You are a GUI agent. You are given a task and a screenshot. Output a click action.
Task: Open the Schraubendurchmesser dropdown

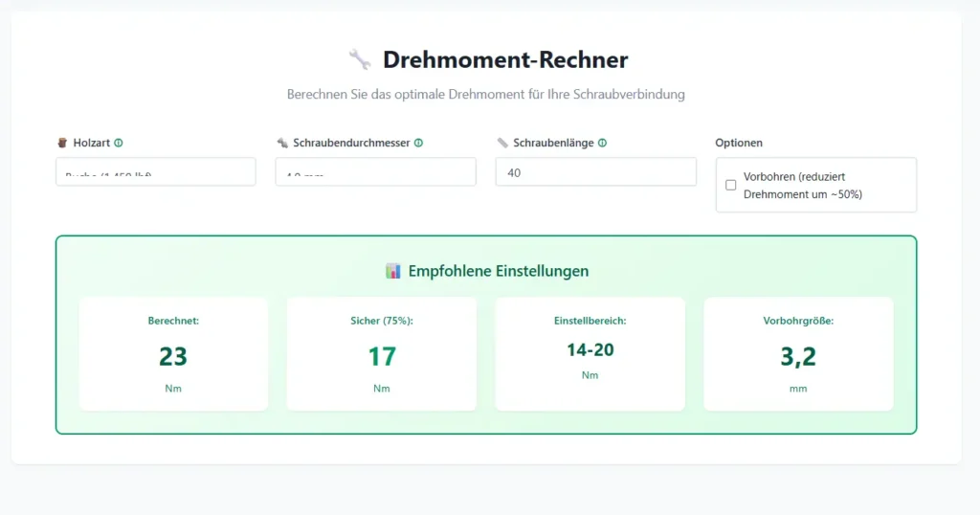point(375,172)
